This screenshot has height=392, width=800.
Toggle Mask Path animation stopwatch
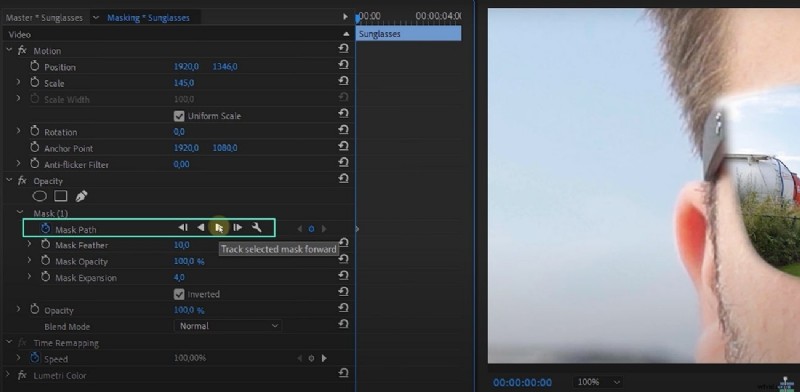45,229
